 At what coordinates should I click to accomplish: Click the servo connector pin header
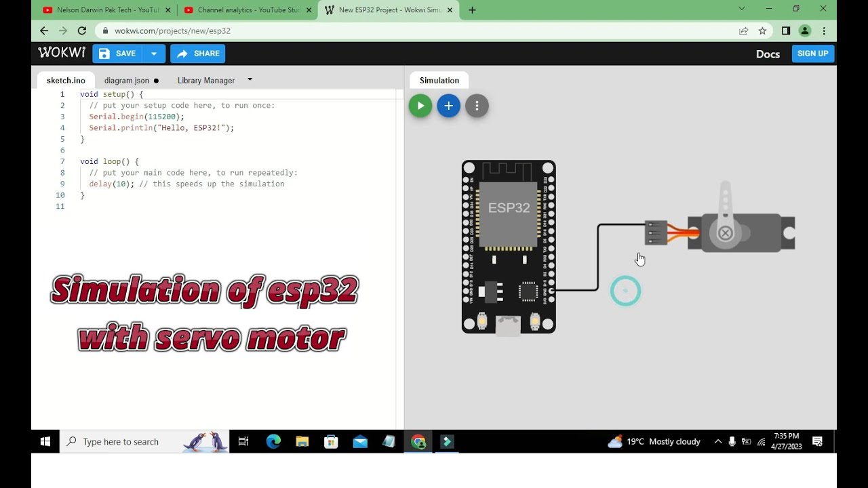(x=655, y=233)
